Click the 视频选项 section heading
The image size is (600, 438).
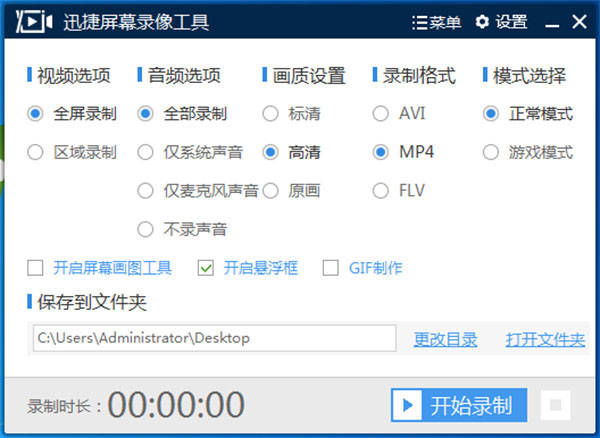point(73,75)
